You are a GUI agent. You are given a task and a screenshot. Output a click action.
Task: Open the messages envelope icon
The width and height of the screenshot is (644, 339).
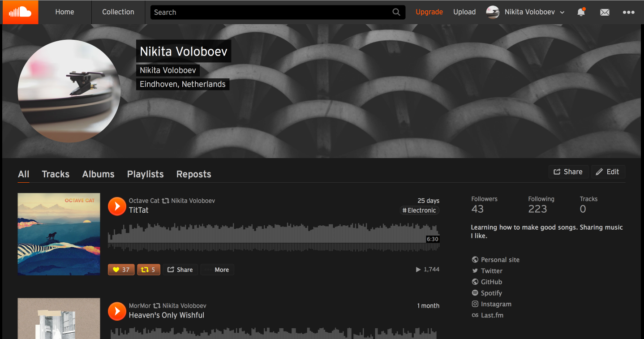tap(605, 12)
